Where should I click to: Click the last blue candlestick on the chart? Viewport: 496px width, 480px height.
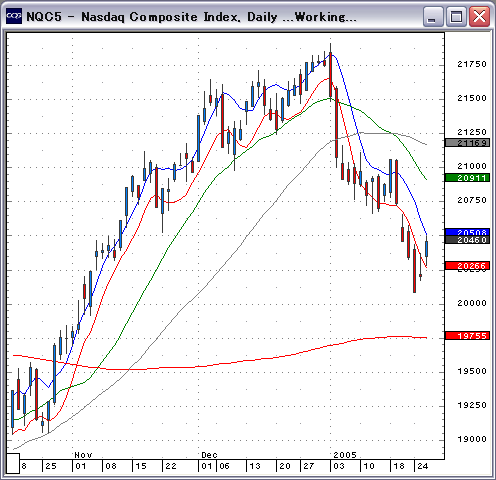click(x=427, y=249)
